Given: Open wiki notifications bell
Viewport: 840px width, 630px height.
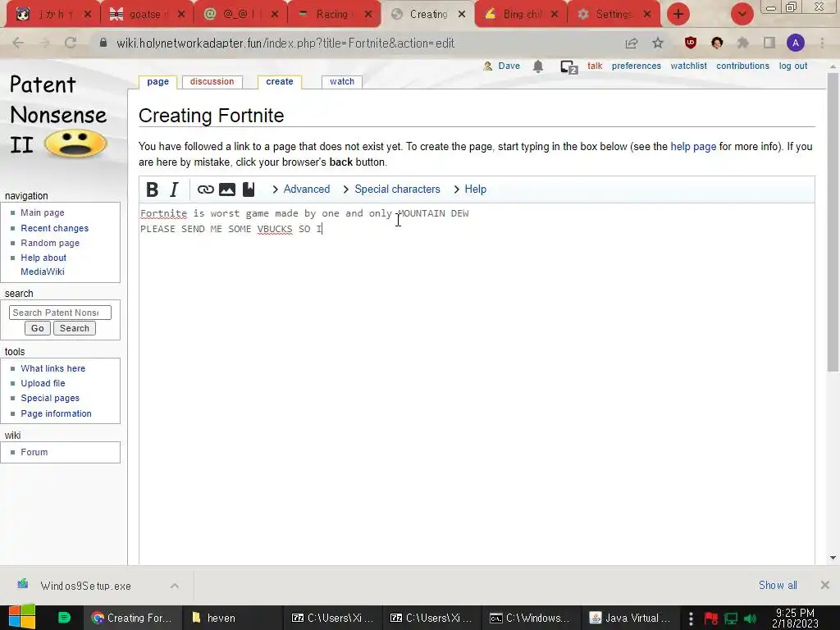Looking at the screenshot, I should tap(538, 66).
